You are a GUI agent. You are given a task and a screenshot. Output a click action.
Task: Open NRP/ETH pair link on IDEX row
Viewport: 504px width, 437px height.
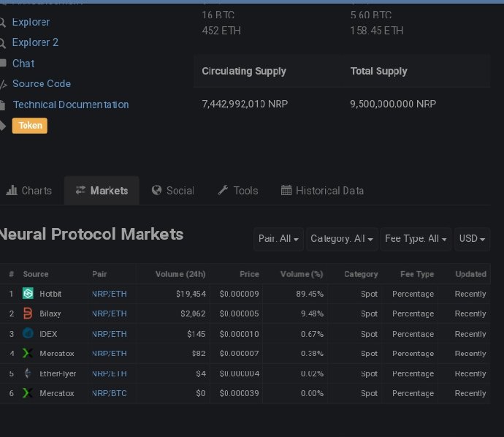click(110, 334)
